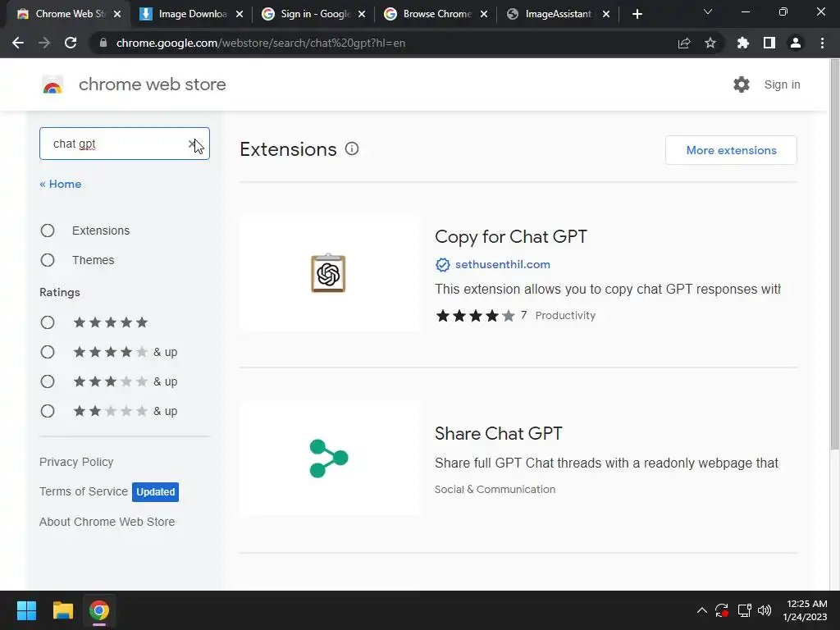The height and width of the screenshot is (630, 840).
Task: Open the Copy for Chat GPT title
Action: pos(511,237)
